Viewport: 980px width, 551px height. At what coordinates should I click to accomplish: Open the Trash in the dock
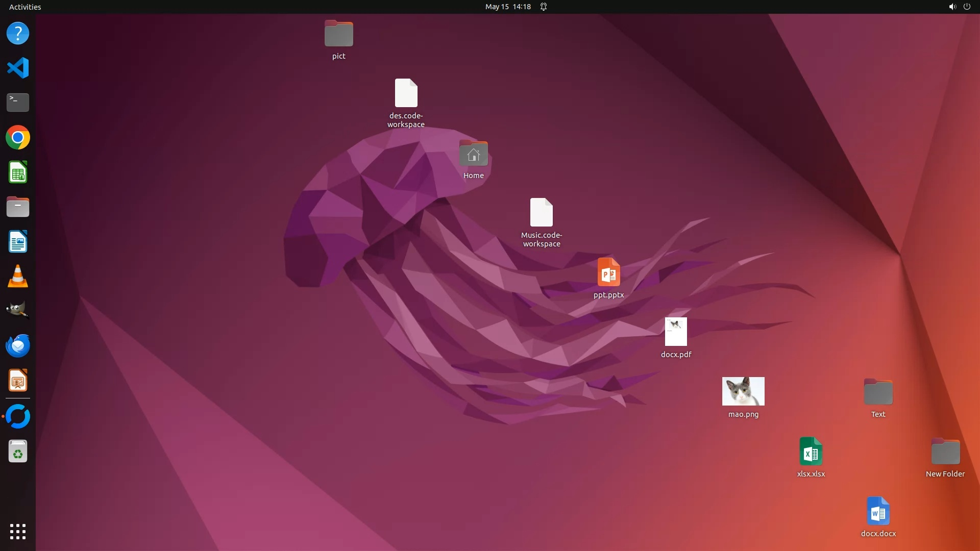(18, 452)
